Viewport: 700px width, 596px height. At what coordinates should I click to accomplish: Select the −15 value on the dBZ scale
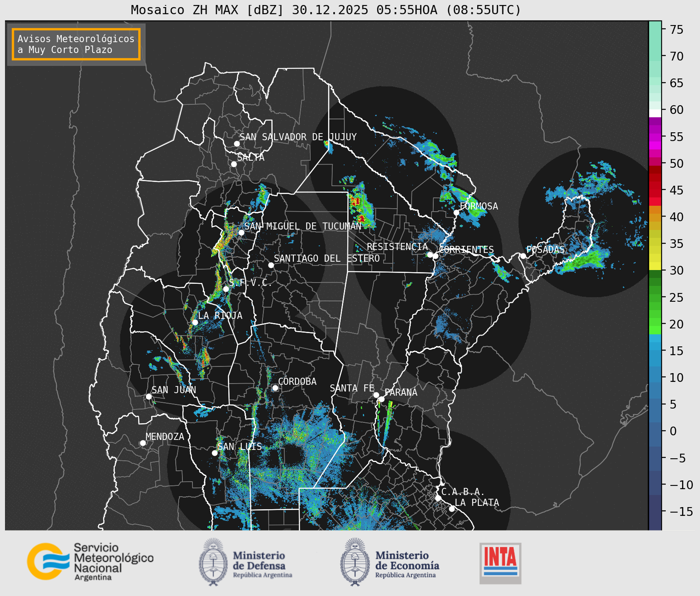click(x=681, y=512)
